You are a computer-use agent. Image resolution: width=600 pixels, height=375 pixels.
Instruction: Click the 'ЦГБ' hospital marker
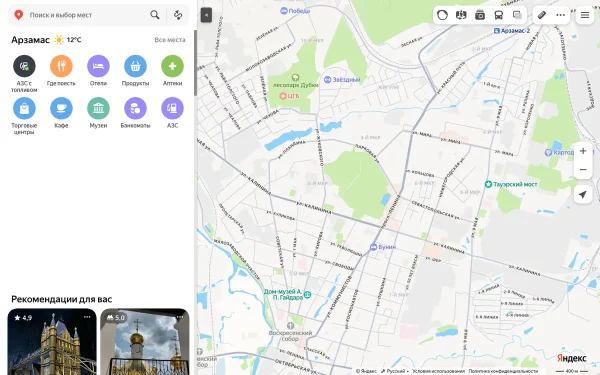point(283,96)
